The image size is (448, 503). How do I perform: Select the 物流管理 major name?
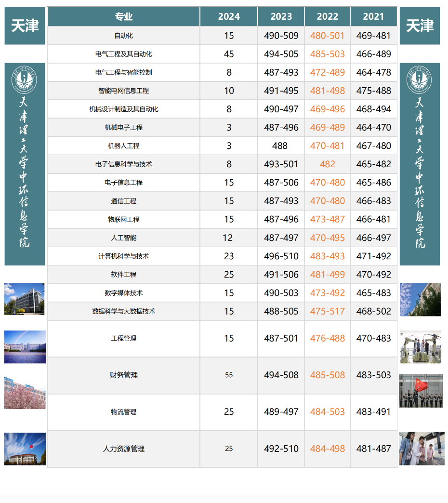coord(124,412)
